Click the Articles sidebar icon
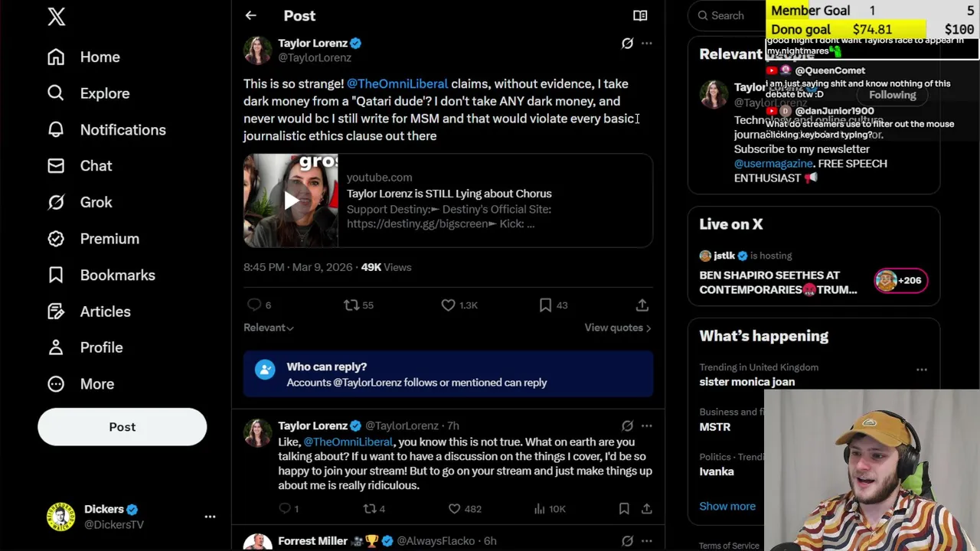 point(56,311)
